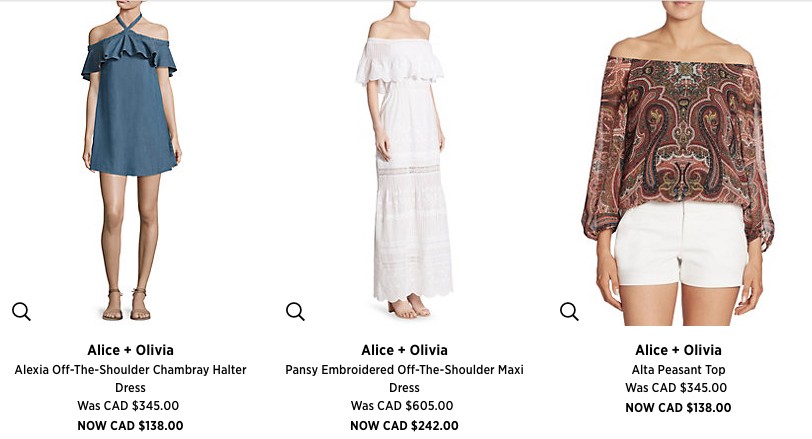Screen dimensions: 812x439
Task: Open Alice + Olivia brand above Alta top
Action: (x=678, y=350)
